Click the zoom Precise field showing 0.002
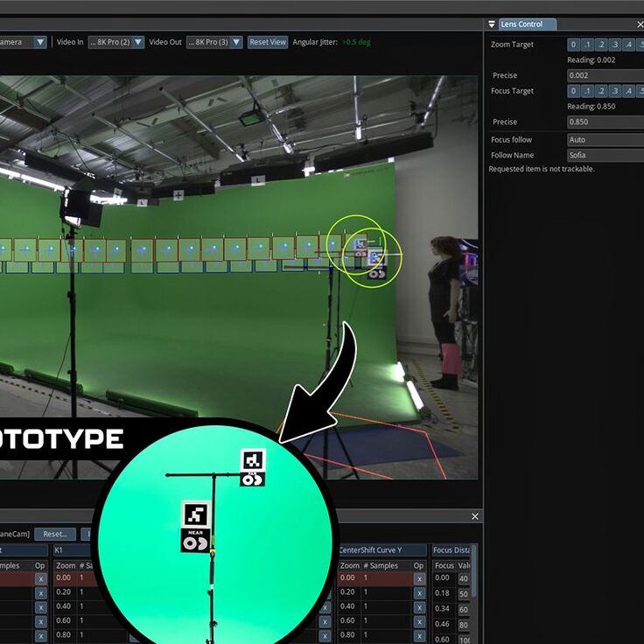This screenshot has height=644, width=644. [x=605, y=75]
